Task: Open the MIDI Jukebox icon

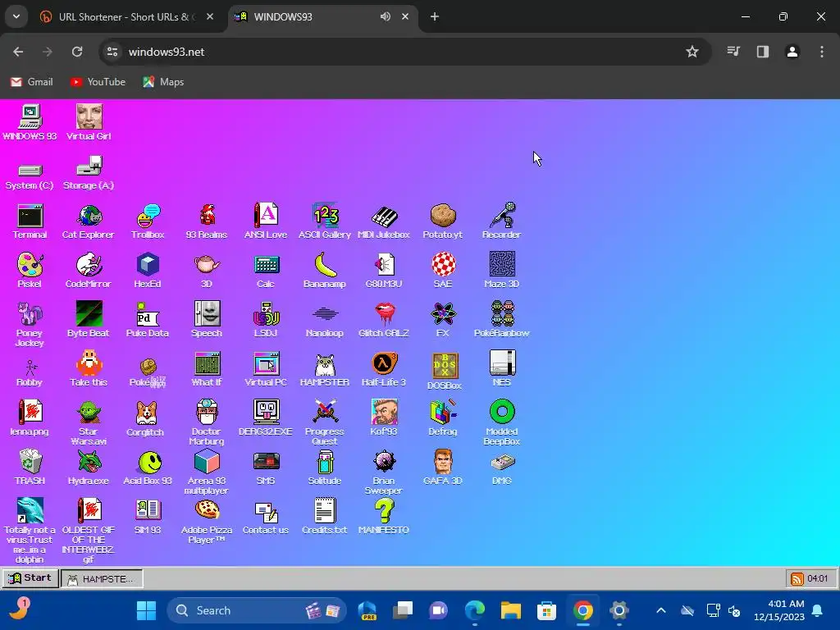Action: tap(384, 221)
